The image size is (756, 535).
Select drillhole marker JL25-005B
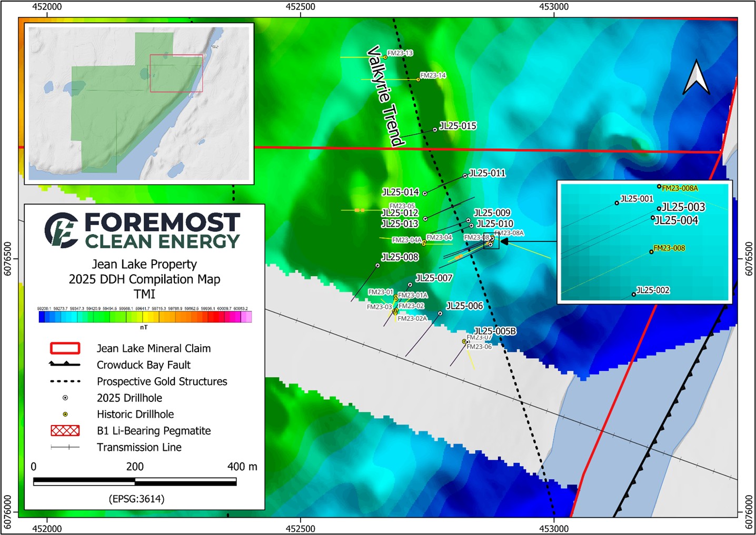pyautogui.click(x=467, y=342)
